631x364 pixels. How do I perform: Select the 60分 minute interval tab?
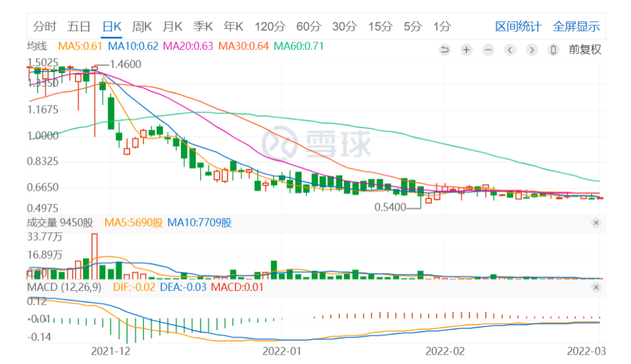[x=308, y=26]
